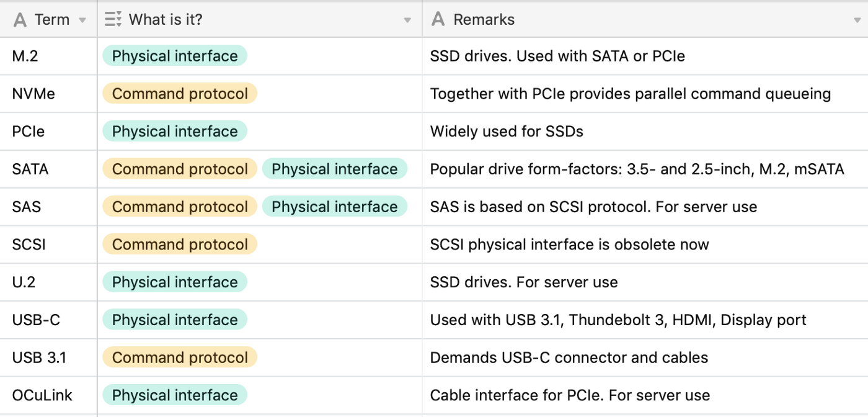The width and height of the screenshot is (868, 417).
Task: Select the NVMe term cell
Action: (x=33, y=94)
